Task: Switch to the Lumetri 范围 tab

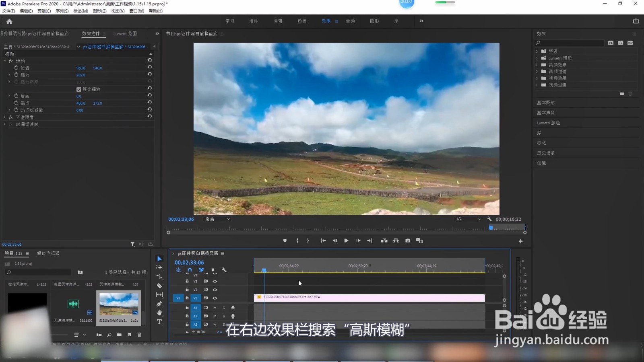Action: coord(125,34)
